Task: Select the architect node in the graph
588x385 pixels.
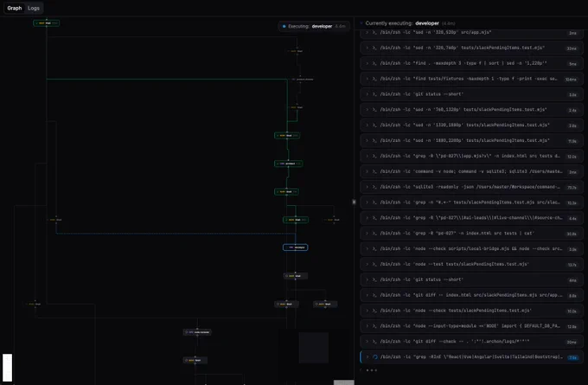Action: 288,164
